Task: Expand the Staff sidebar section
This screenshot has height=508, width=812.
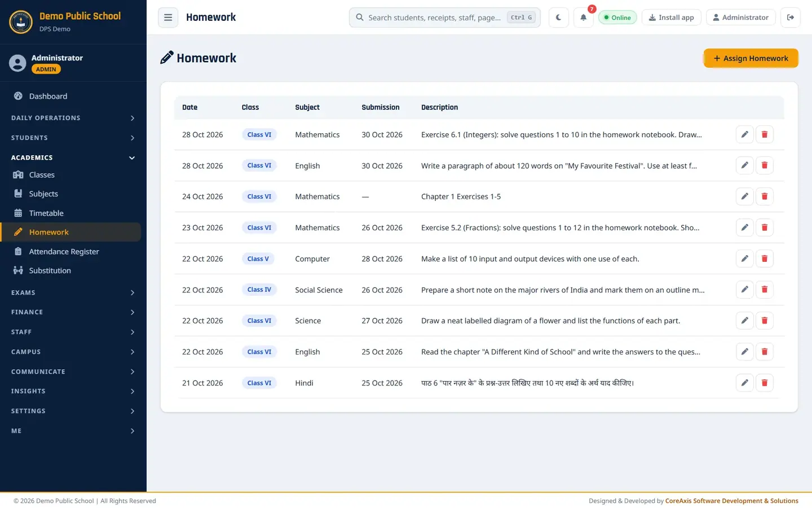Action: click(x=73, y=332)
